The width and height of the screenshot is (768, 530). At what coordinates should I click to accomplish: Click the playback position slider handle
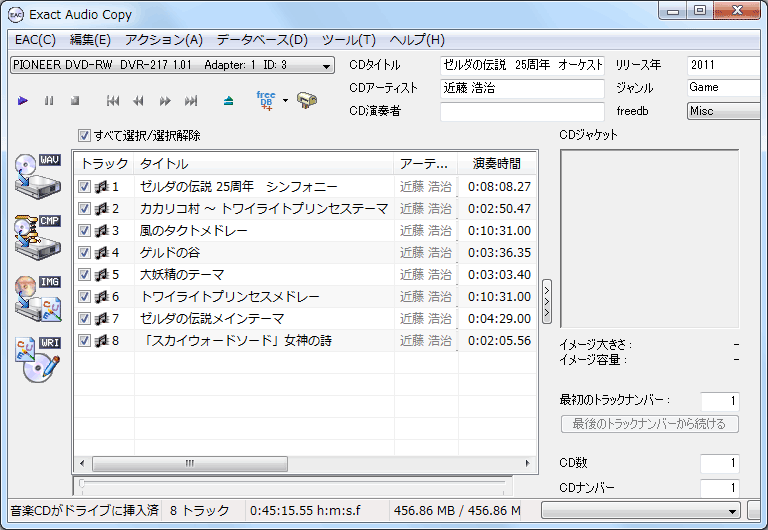[x=82, y=484]
